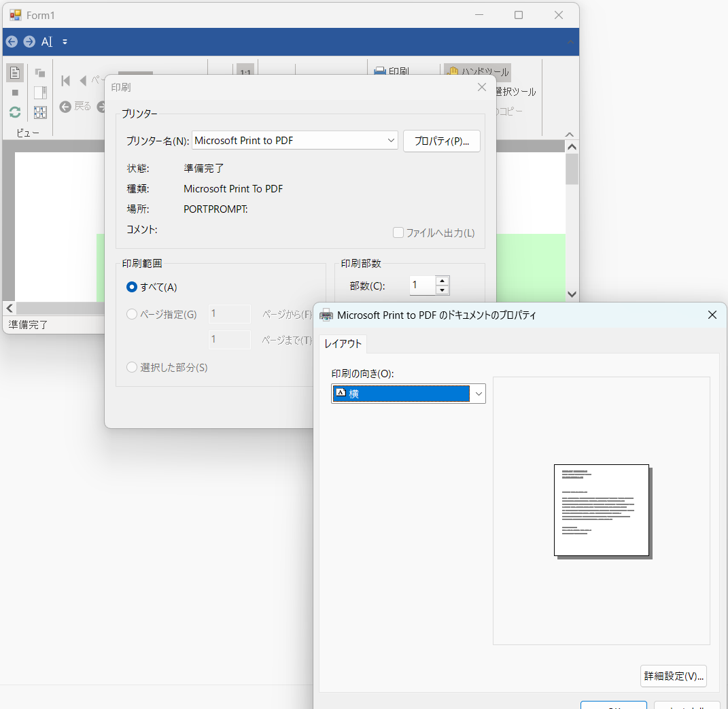The width and height of the screenshot is (728, 709).
Task: Click the forward arrow in the quick access bar
Action: tap(29, 41)
